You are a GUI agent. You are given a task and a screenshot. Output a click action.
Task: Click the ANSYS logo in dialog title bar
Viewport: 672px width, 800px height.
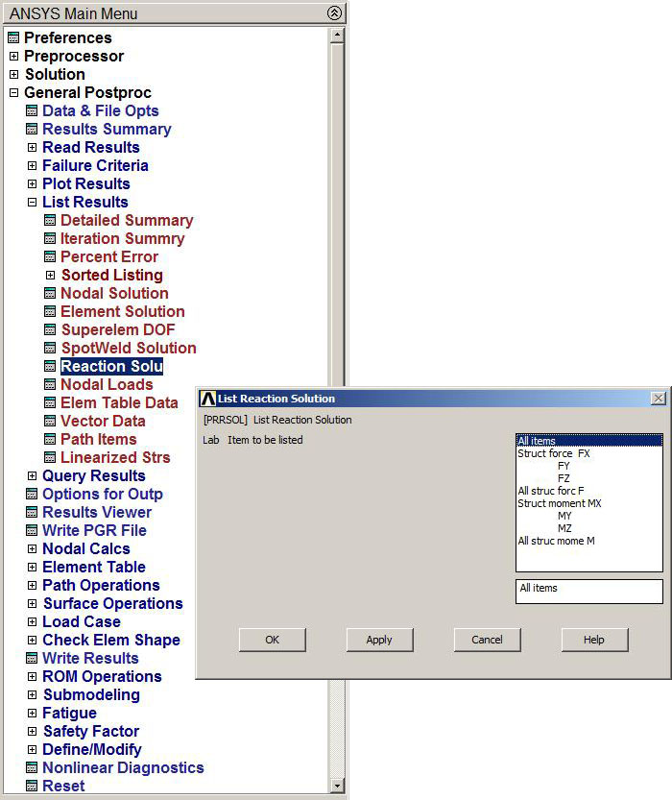click(x=208, y=399)
